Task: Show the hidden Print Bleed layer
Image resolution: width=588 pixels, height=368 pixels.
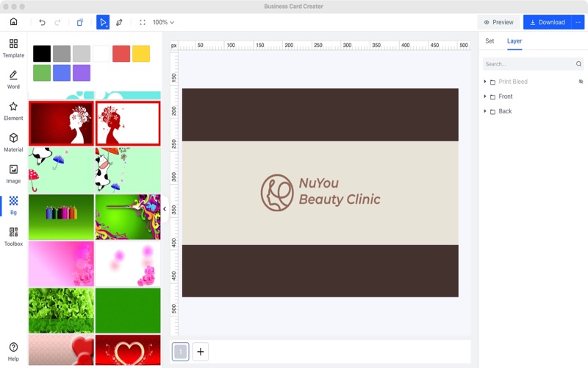Action: click(580, 82)
